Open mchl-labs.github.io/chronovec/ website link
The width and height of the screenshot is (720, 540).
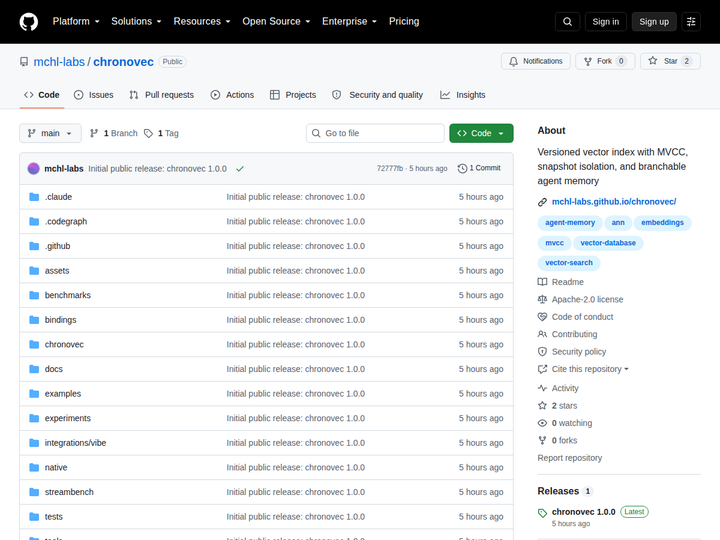(x=614, y=202)
